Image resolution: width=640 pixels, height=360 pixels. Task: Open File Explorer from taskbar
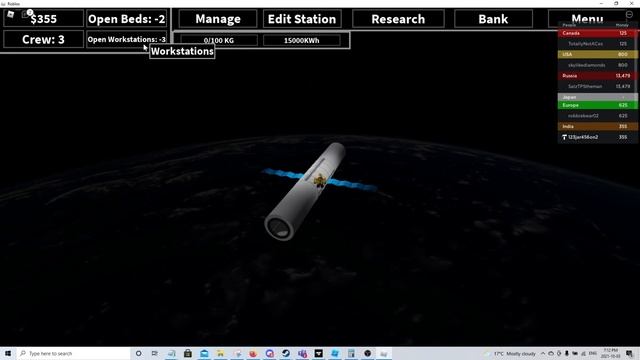click(220, 353)
